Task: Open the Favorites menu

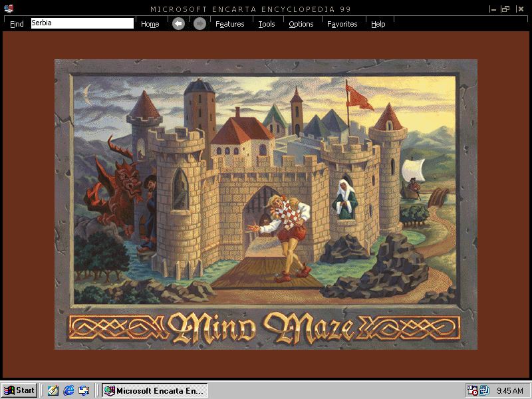Action: point(342,24)
